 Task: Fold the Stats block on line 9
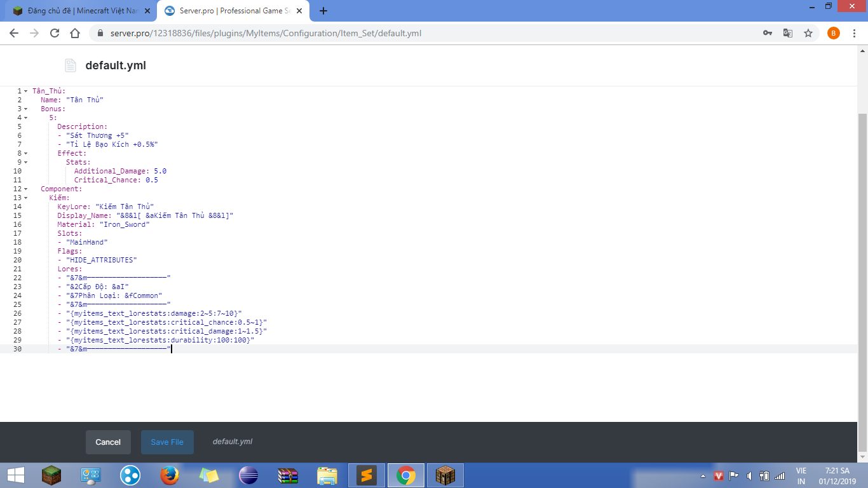[x=25, y=162]
